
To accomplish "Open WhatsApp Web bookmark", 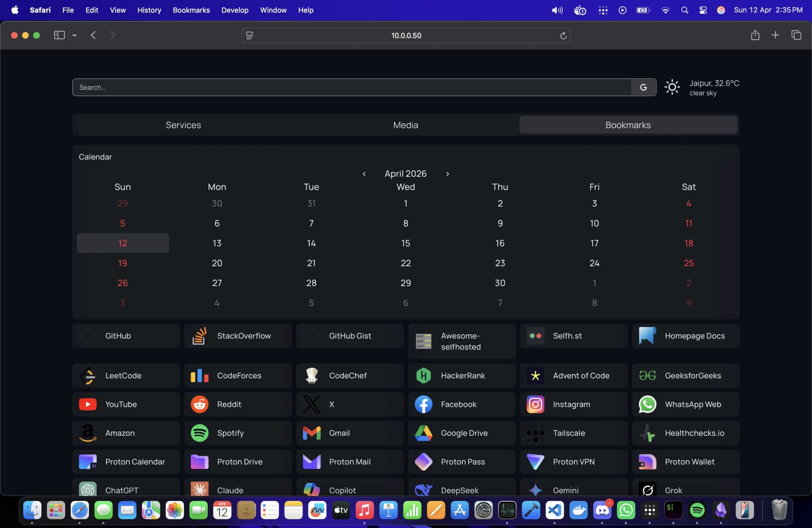I will click(685, 404).
